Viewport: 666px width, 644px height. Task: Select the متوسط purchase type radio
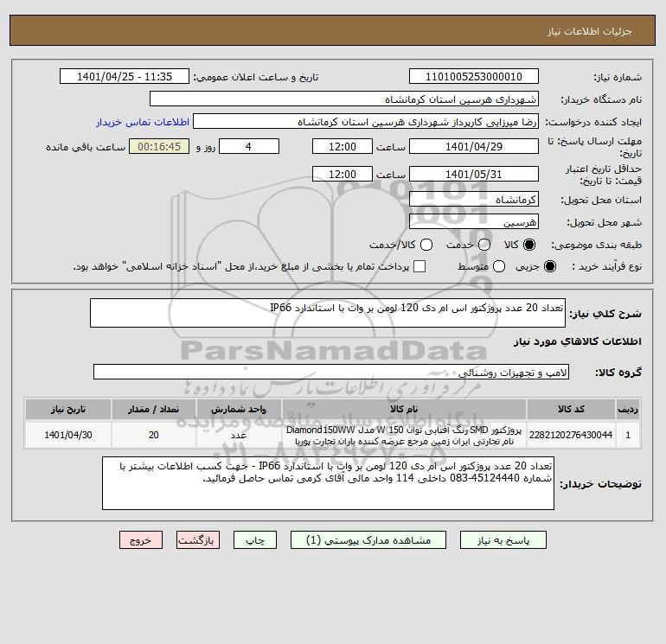(499, 266)
